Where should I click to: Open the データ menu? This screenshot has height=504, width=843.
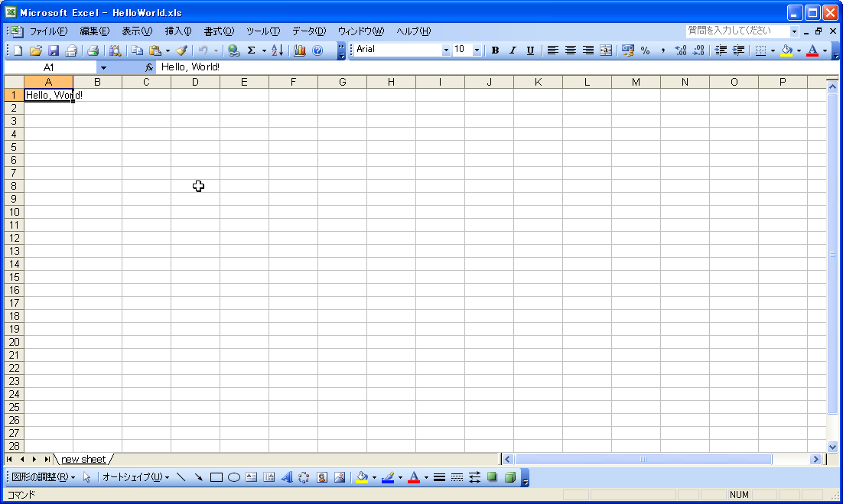(x=309, y=31)
